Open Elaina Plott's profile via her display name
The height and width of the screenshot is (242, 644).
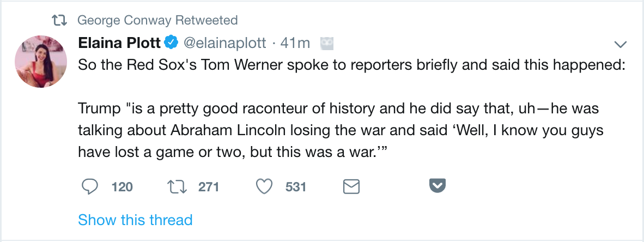tap(120, 43)
